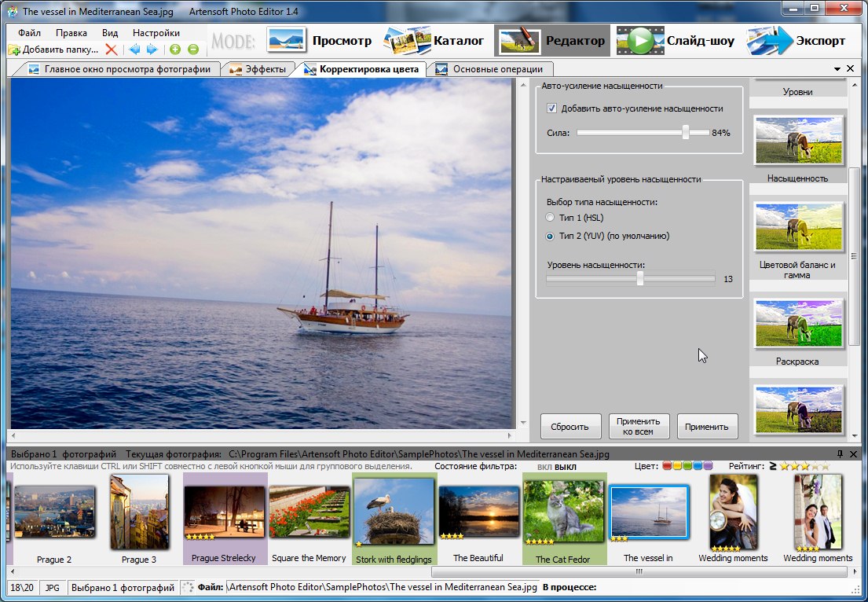Click the Уровень насыщенности slider handle
This screenshot has height=602, width=868.
point(640,278)
